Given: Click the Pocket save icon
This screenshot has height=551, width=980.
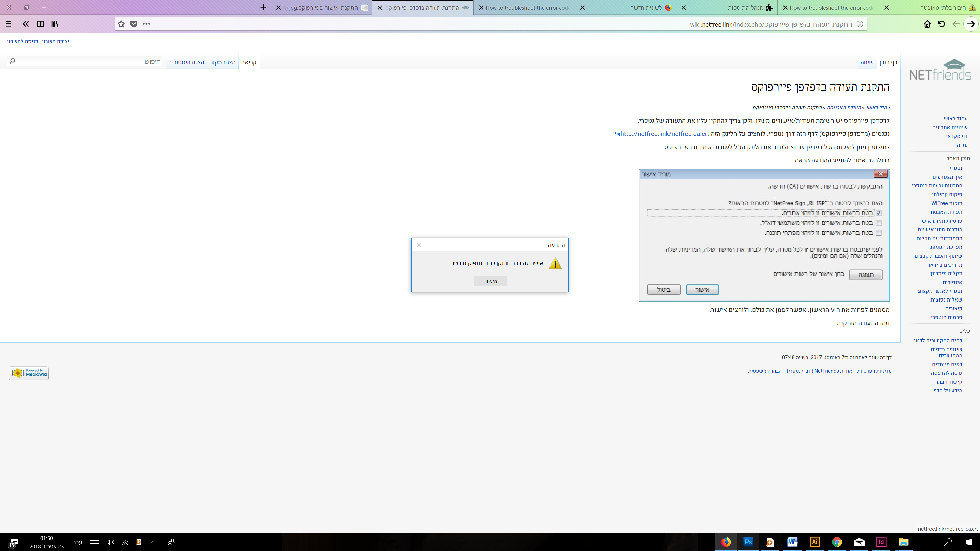Looking at the screenshot, I should [133, 24].
